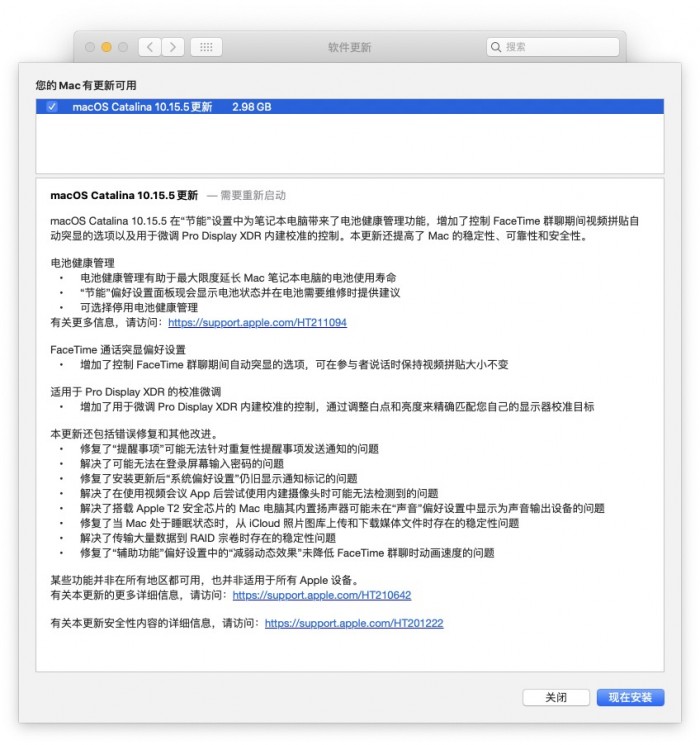Click the magnifier icon in the search field
Viewport: 700px width, 745px height.
point(496,47)
